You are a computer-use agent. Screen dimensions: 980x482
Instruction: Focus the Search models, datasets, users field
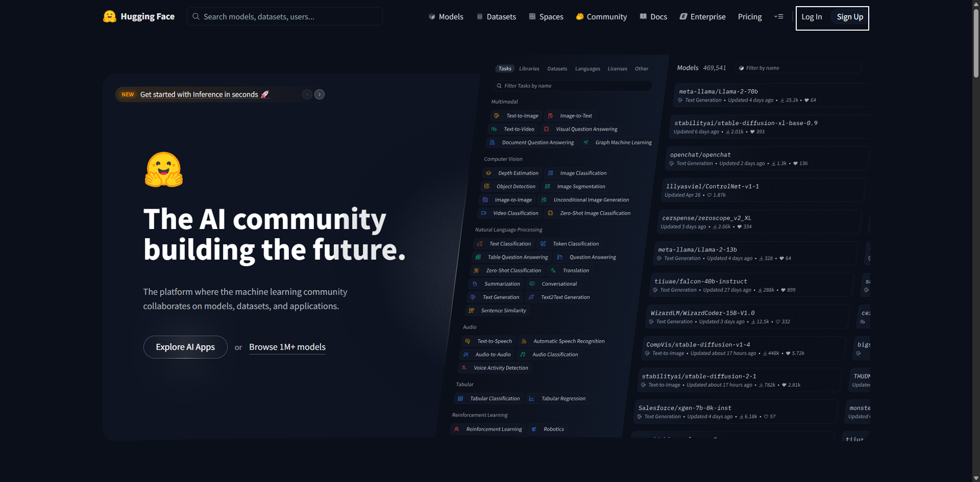point(285,16)
